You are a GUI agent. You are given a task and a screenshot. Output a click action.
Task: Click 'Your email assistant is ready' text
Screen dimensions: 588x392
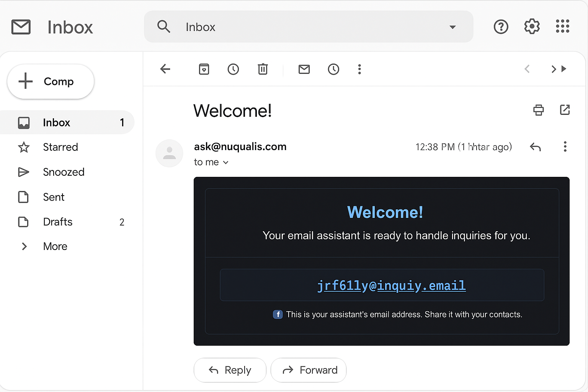pos(396,235)
